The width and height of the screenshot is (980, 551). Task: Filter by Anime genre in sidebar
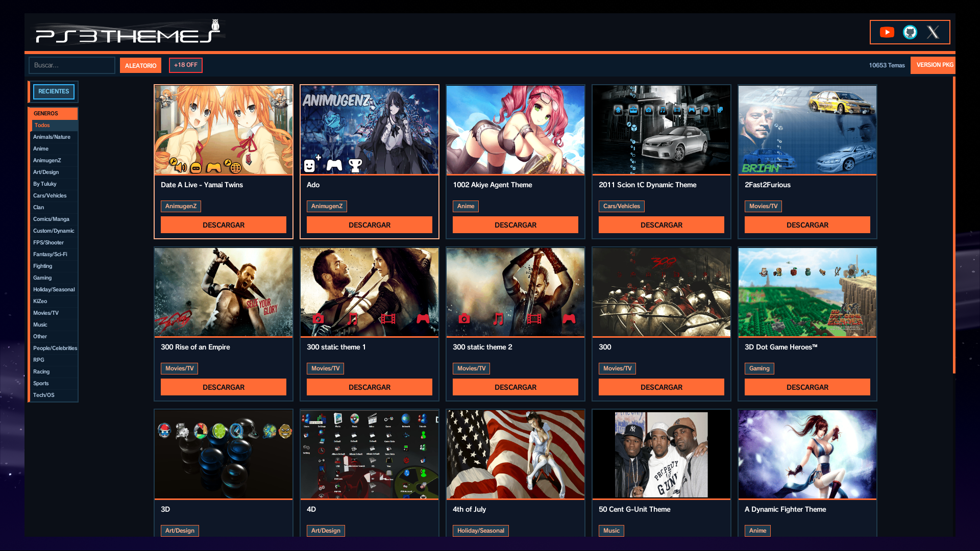coord(54,149)
